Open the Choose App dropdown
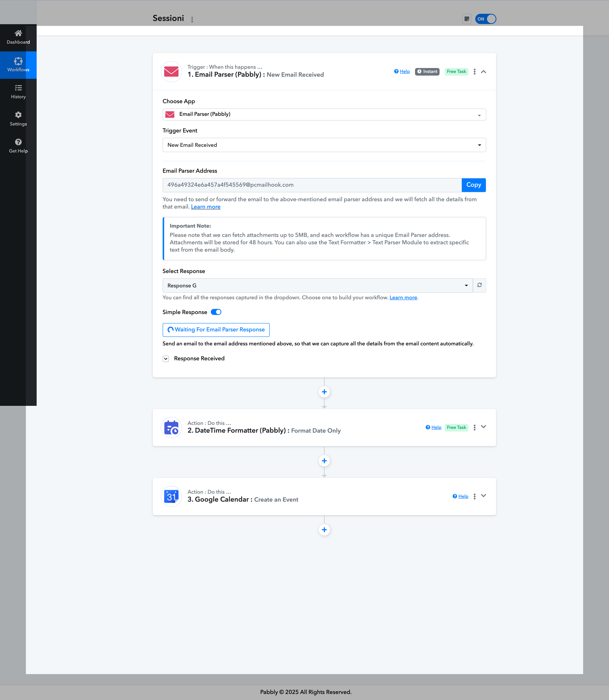The image size is (609, 700). click(324, 114)
